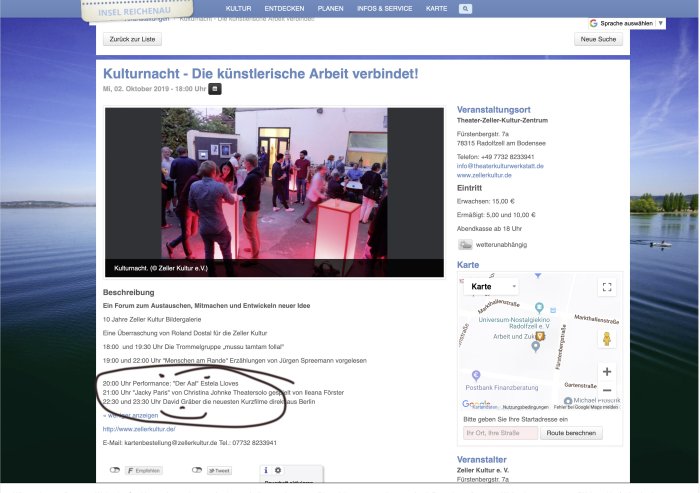Click the Insel Reichenau logo
The height and width of the screenshot is (493, 700).
tap(137, 11)
